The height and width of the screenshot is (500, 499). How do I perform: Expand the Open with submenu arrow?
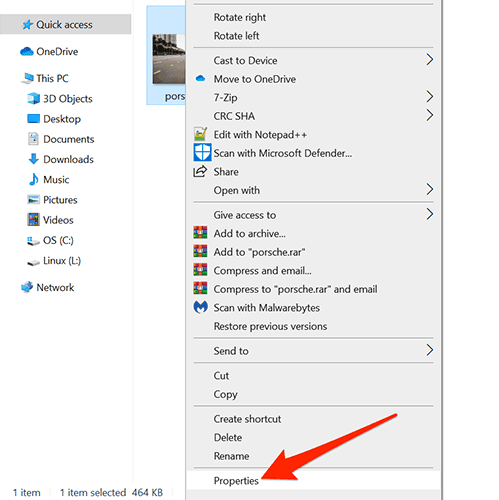(x=430, y=190)
